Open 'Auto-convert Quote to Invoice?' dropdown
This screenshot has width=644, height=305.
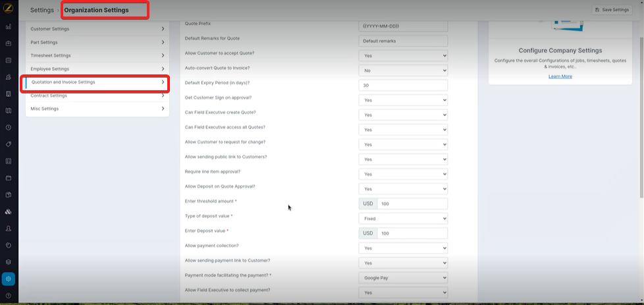403,70
